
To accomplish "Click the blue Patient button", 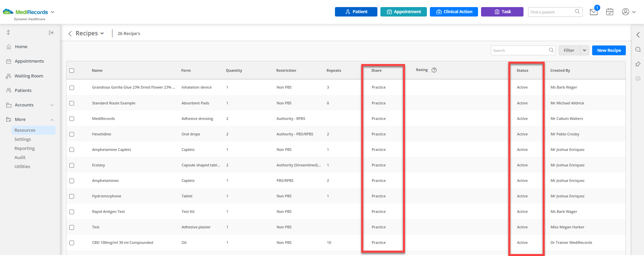I will tap(356, 12).
